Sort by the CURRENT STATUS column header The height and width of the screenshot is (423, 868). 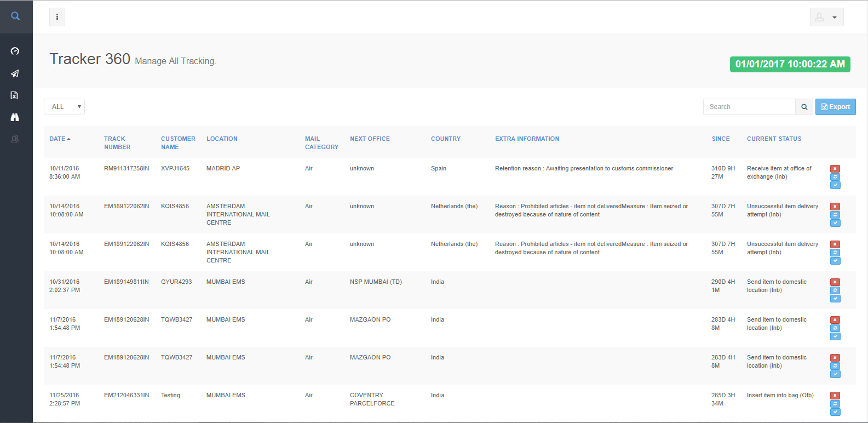774,139
